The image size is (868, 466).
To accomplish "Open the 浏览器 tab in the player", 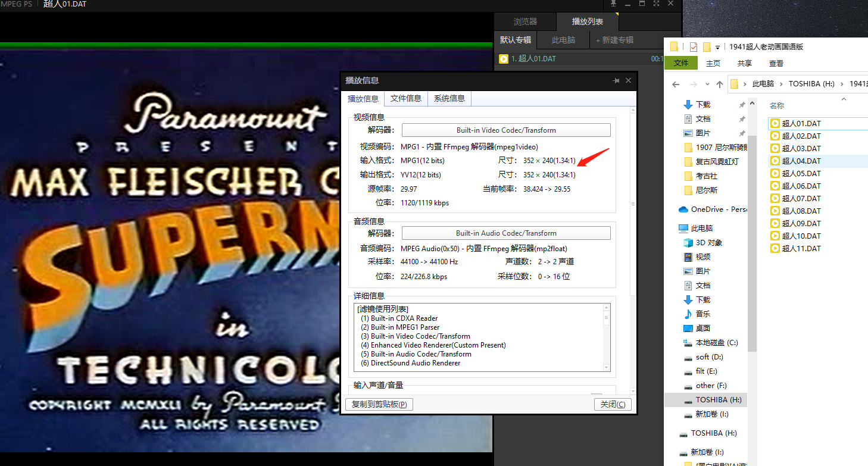I will (x=525, y=21).
